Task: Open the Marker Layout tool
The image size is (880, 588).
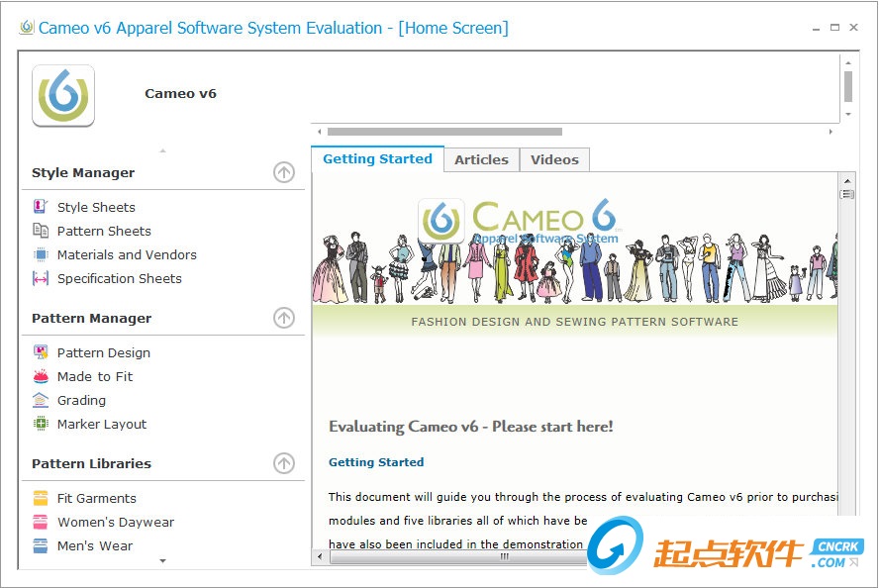Action: click(101, 424)
